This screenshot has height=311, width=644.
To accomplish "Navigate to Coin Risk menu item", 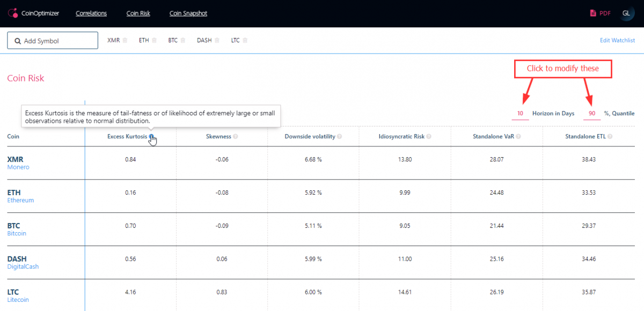I will [x=138, y=13].
